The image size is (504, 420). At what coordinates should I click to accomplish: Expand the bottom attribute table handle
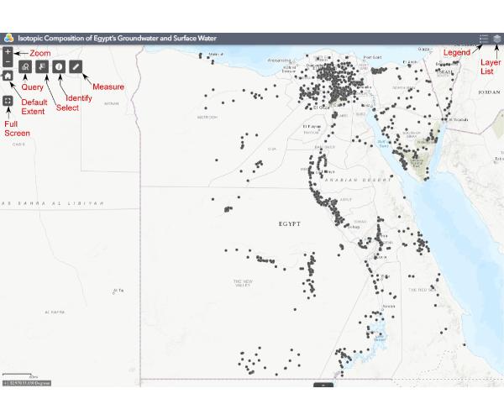click(x=323, y=384)
